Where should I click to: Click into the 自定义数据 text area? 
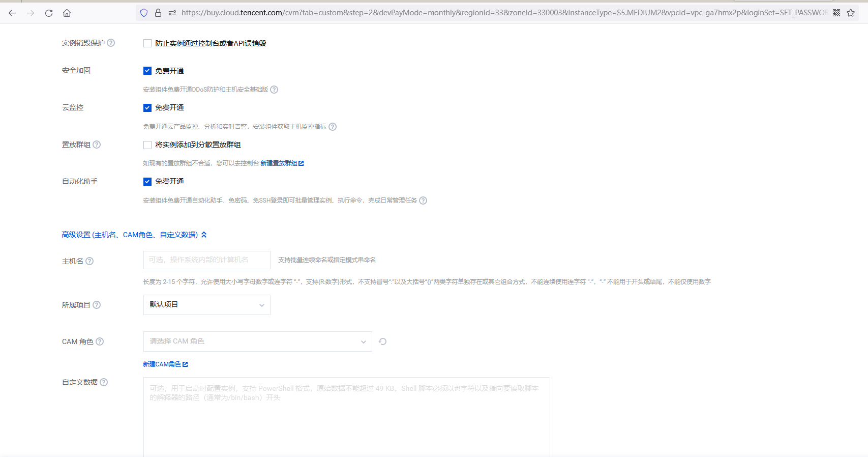346,417
